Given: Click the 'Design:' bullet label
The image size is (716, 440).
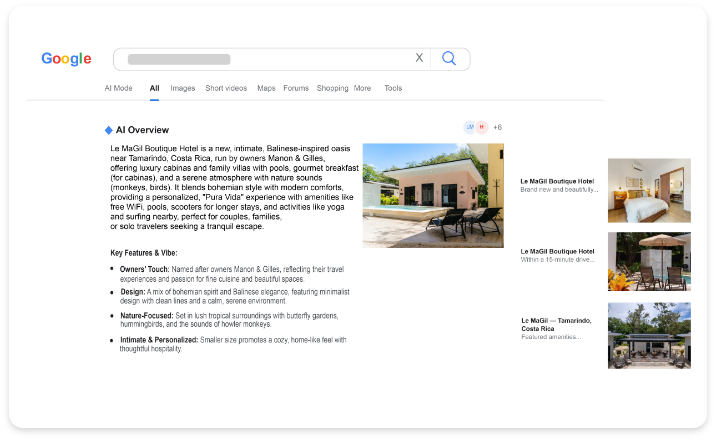Looking at the screenshot, I should [x=133, y=292].
